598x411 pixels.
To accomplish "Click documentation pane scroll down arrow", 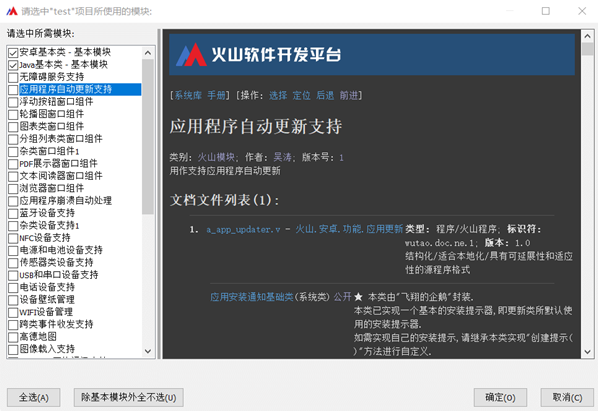I will click(x=587, y=352).
